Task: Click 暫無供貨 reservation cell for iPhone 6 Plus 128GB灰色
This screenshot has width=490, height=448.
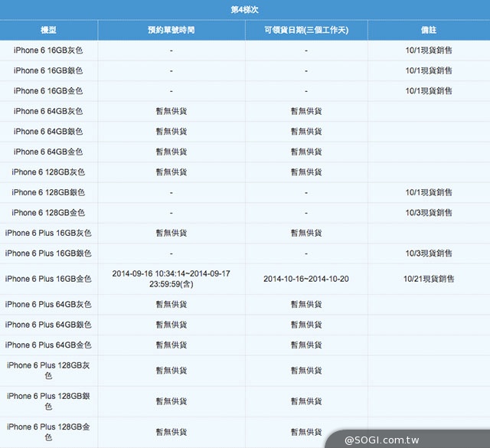Action: click(x=171, y=371)
